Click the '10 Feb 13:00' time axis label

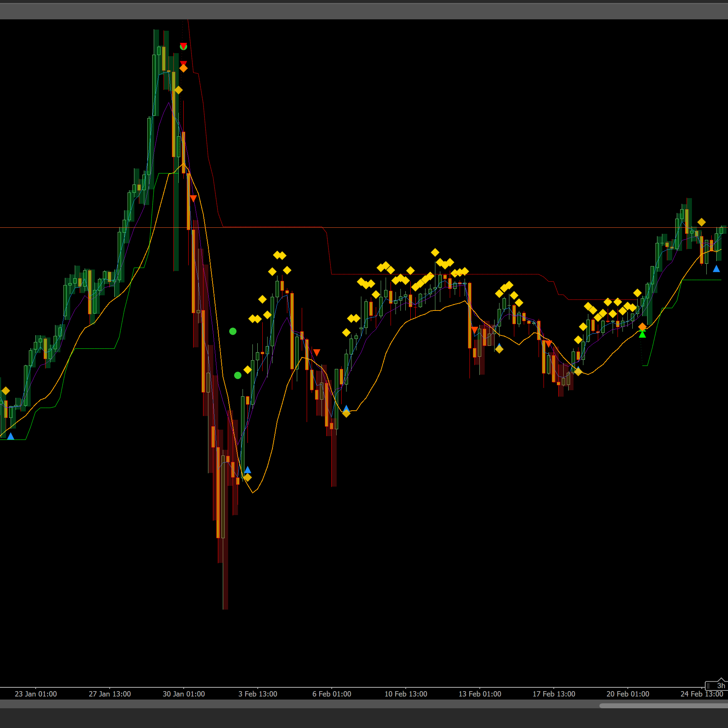406,694
